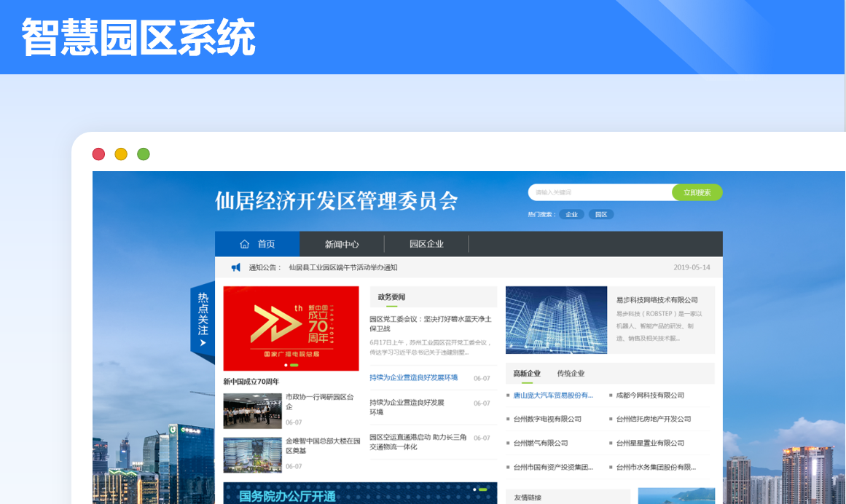Open 成都今网科技有限公司 company link

tap(650, 395)
